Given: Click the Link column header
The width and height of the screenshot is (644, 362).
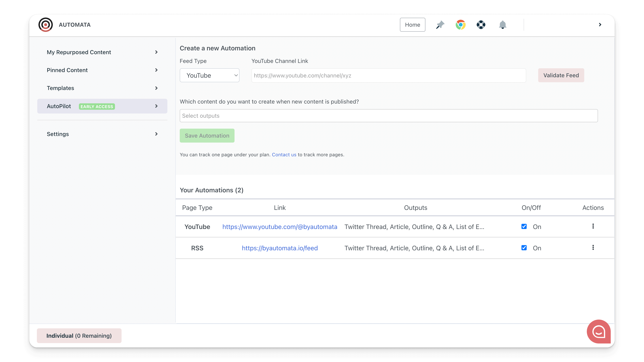Looking at the screenshot, I should (280, 208).
